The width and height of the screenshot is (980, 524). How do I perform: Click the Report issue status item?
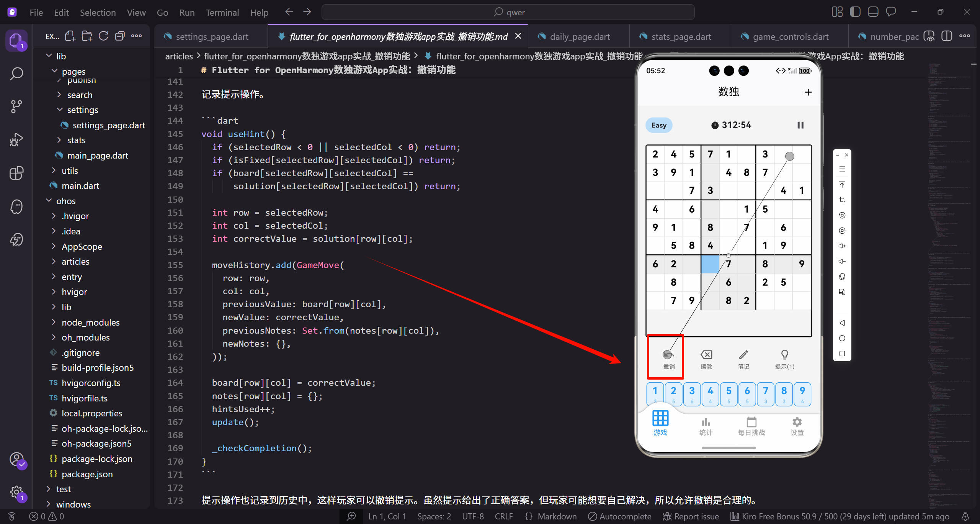pos(691,516)
